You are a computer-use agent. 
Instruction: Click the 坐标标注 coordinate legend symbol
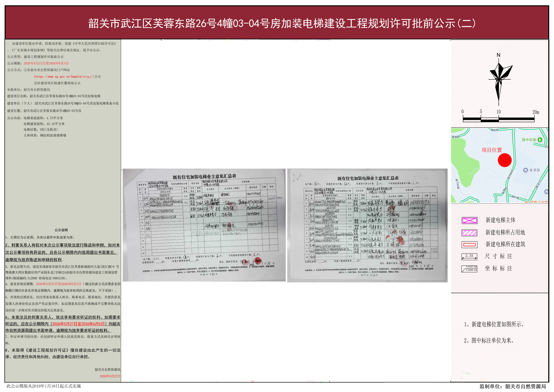[x=469, y=269]
